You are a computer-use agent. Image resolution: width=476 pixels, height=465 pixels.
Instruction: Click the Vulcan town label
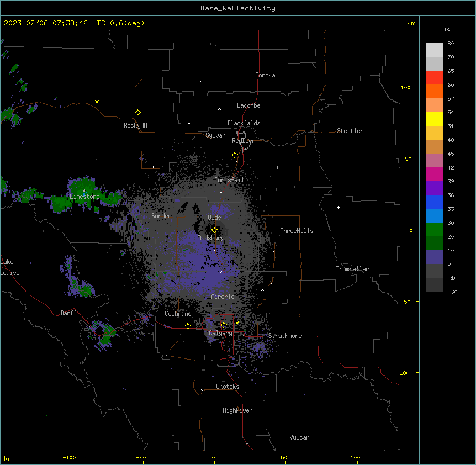click(300, 437)
